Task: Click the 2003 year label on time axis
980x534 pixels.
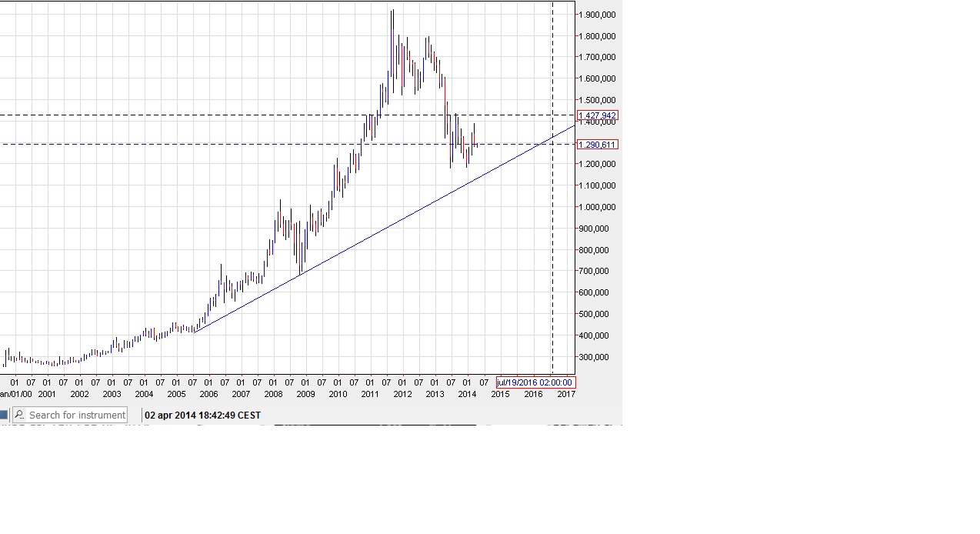Action: (112, 394)
